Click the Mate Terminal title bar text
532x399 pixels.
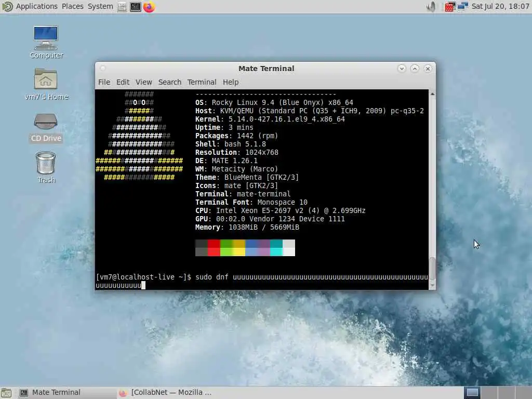(266, 69)
